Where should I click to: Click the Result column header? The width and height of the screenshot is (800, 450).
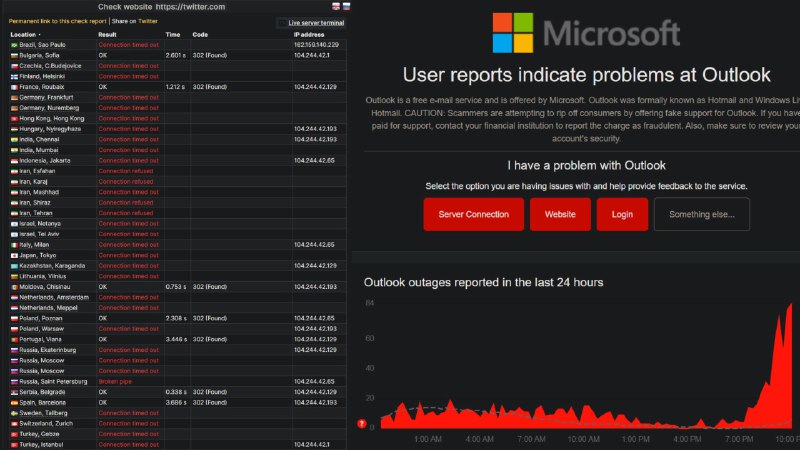(107, 35)
